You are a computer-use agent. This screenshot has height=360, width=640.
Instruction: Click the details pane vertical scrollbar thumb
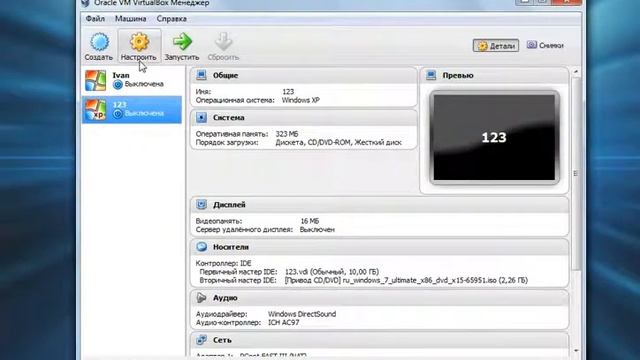(x=576, y=173)
